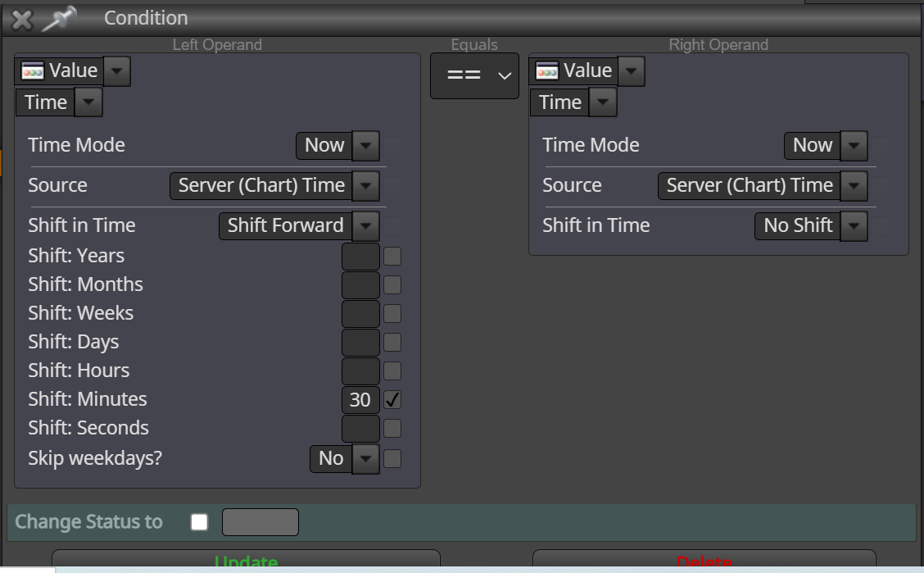
Task: Click the Change Status to label
Action: point(88,521)
